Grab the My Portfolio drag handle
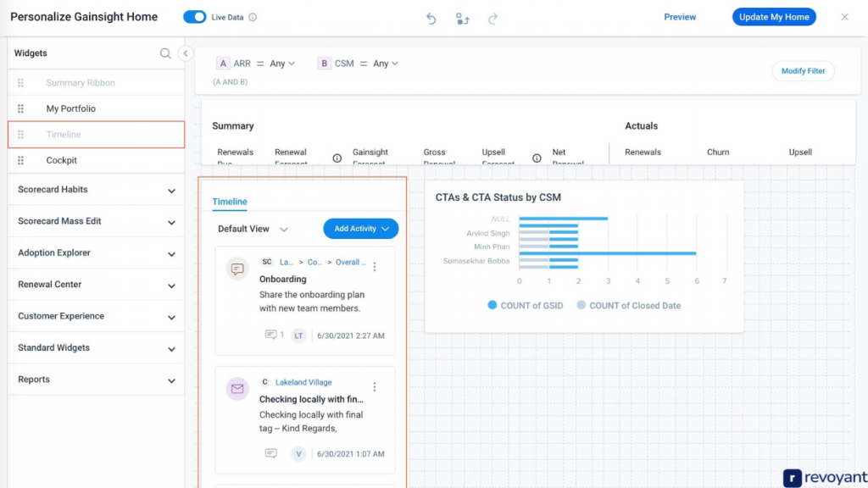The width and height of the screenshot is (868, 488). [x=20, y=108]
